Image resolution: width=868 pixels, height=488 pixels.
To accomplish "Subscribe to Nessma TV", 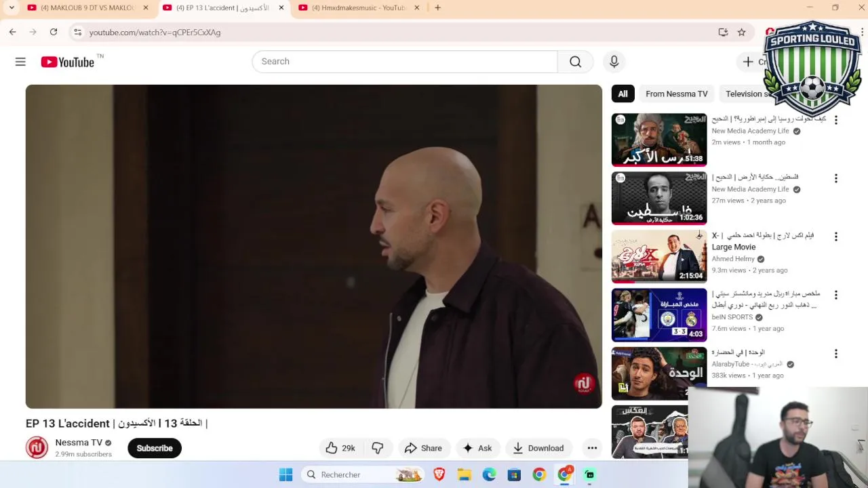I will coord(155,448).
